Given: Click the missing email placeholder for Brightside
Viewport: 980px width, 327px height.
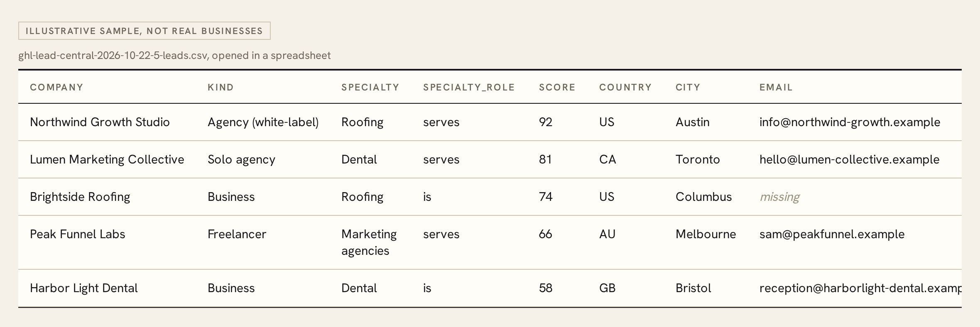Looking at the screenshot, I should point(779,197).
